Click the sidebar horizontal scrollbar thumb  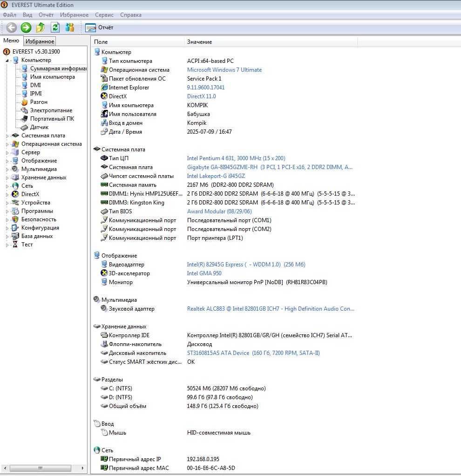click(41, 468)
